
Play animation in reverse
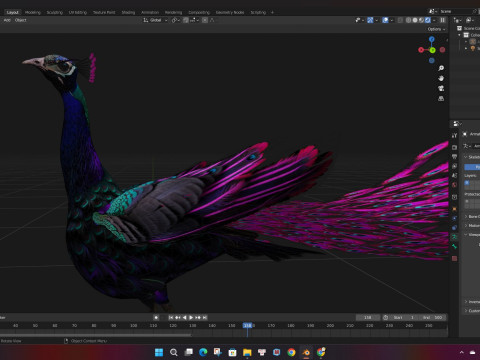click(184, 318)
